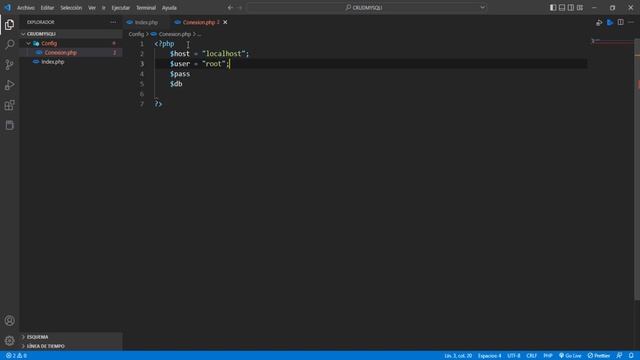
Task: Open the Terminal menu
Action: [146, 7]
